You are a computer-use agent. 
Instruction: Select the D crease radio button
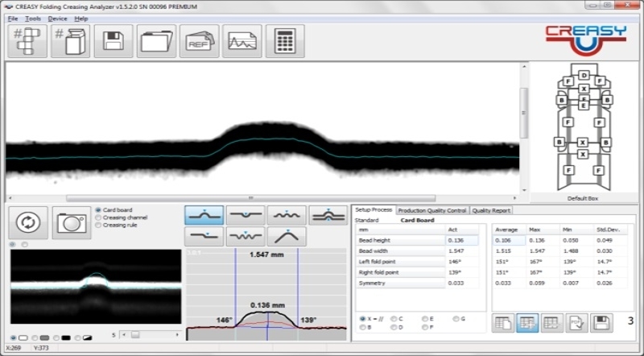(x=394, y=327)
